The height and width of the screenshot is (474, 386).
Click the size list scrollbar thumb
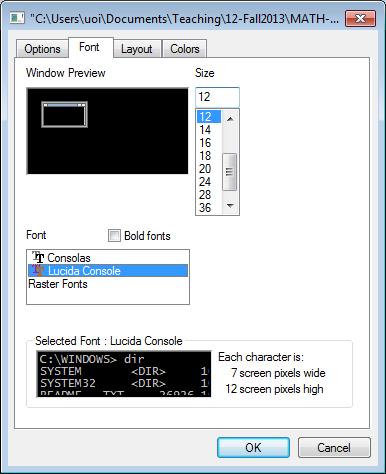[x=230, y=172]
